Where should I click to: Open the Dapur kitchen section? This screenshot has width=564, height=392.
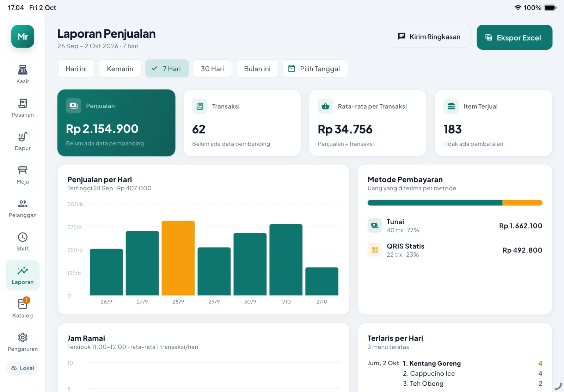[x=23, y=141]
